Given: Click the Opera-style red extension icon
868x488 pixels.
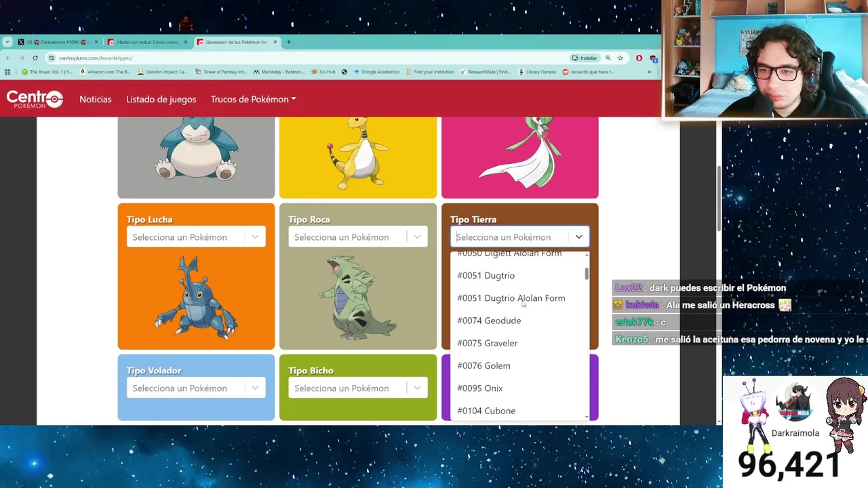Looking at the screenshot, I should point(639,58).
